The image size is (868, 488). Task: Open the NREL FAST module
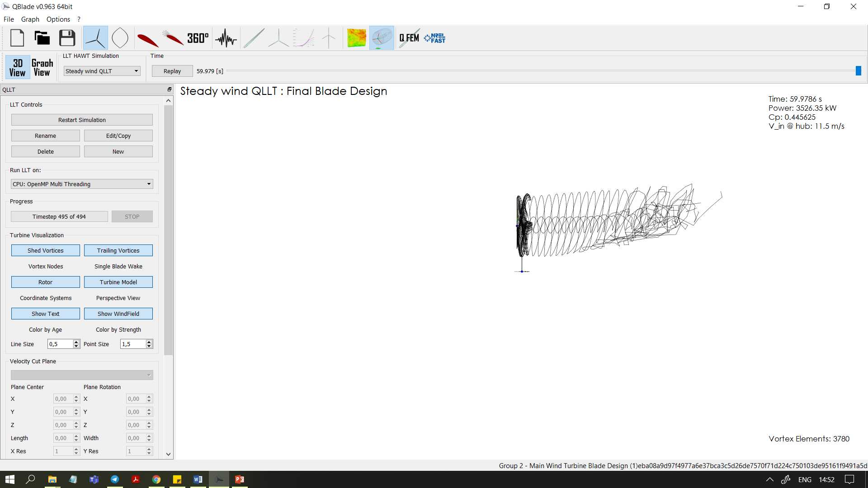434,38
